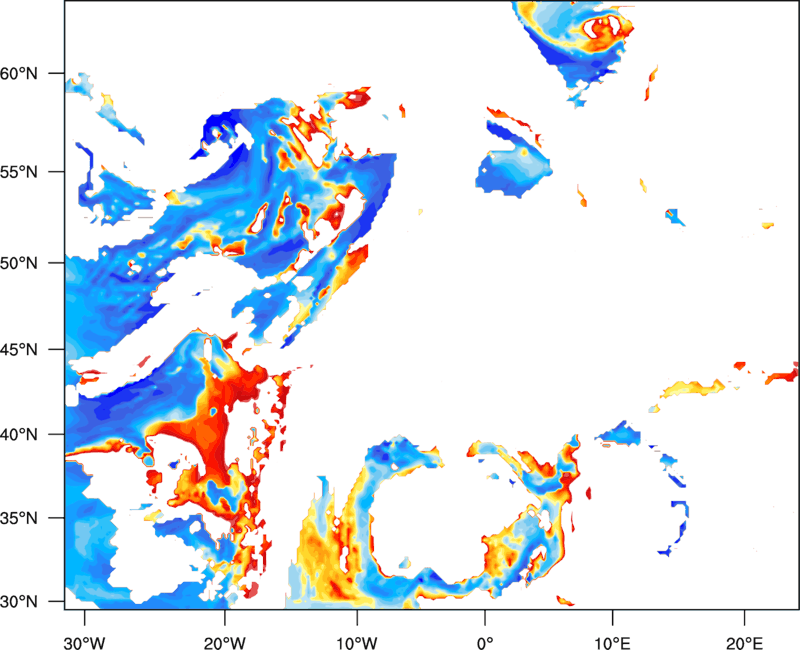
Task: Click the 30°N latitude label
Action: pos(19,602)
